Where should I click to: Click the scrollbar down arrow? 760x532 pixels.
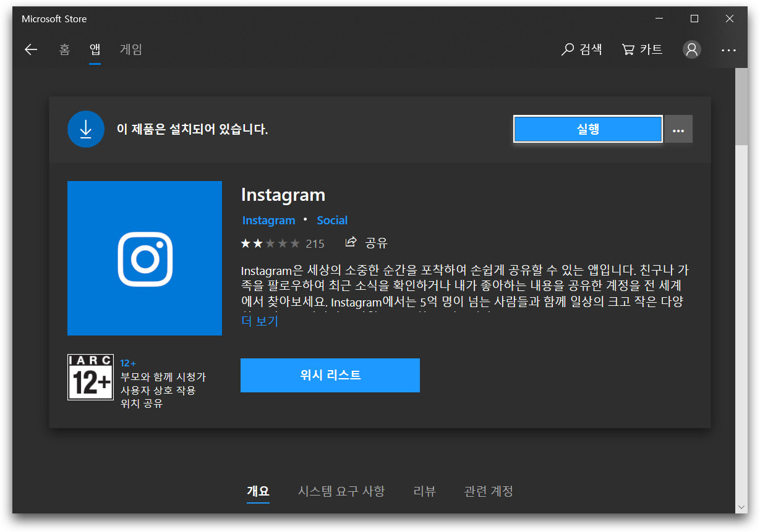[741, 507]
